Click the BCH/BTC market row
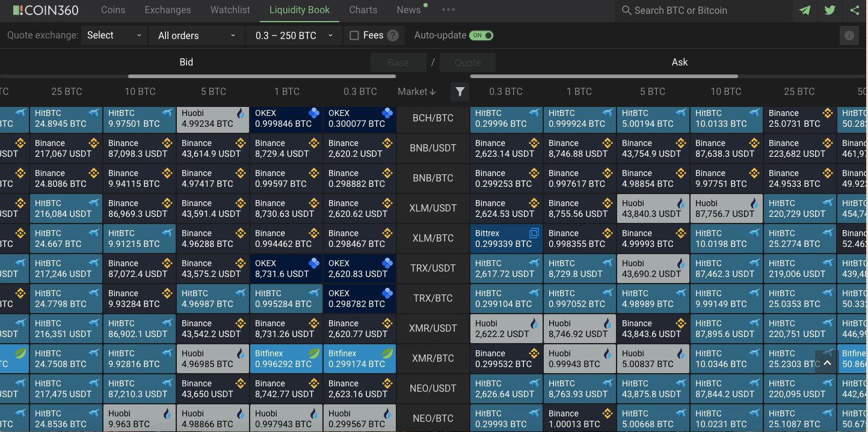This screenshot has height=432, width=868. click(433, 118)
